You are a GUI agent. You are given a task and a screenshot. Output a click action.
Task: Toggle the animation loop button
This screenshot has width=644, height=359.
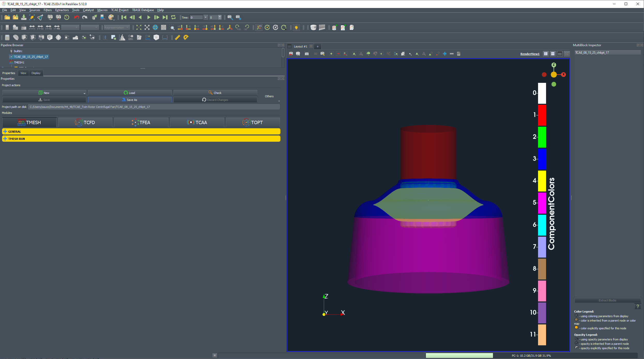(x=173, y=17)
